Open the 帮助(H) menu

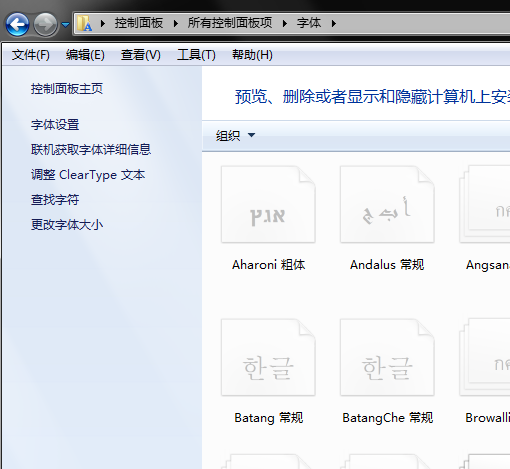pos(252,55)
